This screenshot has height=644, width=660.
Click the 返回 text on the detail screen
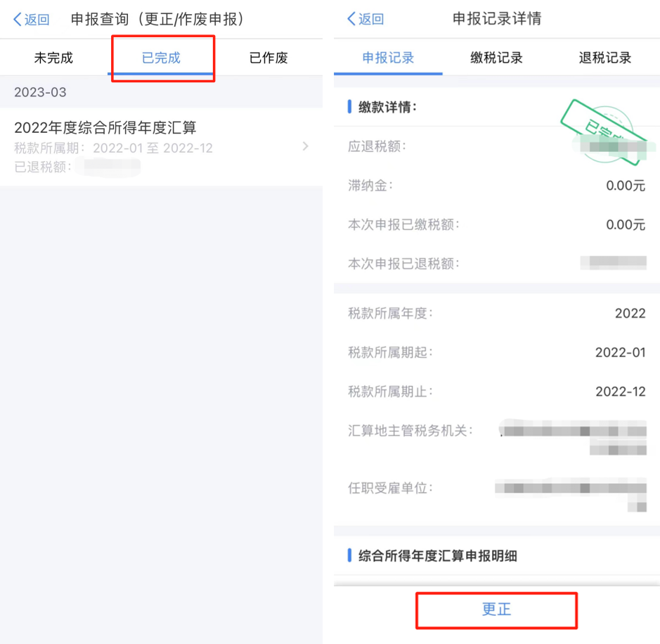[371, 19]
